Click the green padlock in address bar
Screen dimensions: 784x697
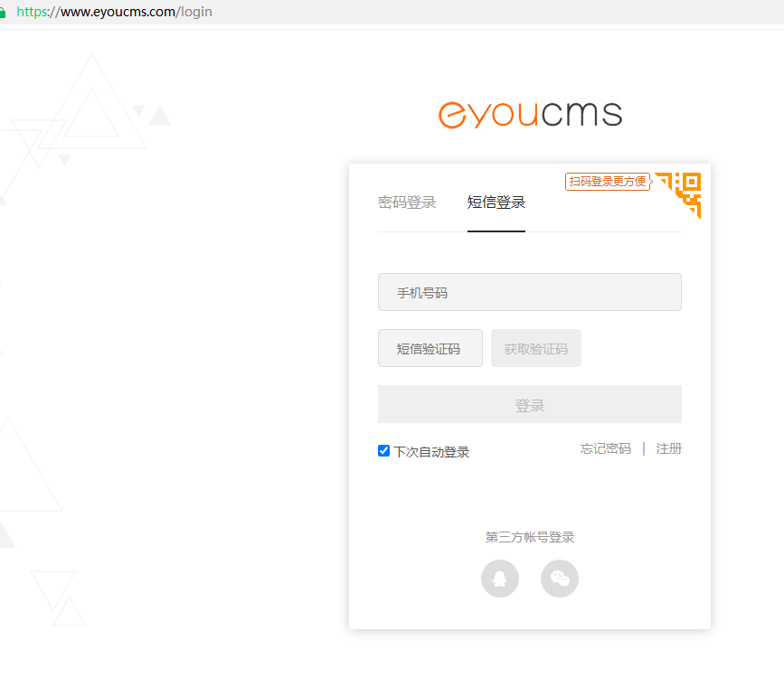pyautogui.click(x=3, y=12)
